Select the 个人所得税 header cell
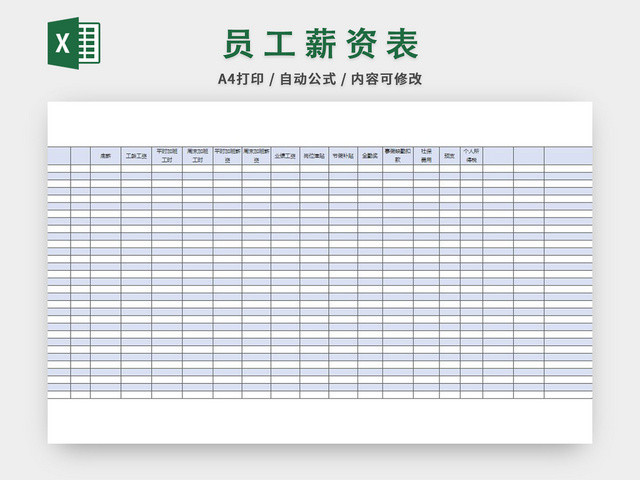 pyautogui.click(x=471, y=156)
